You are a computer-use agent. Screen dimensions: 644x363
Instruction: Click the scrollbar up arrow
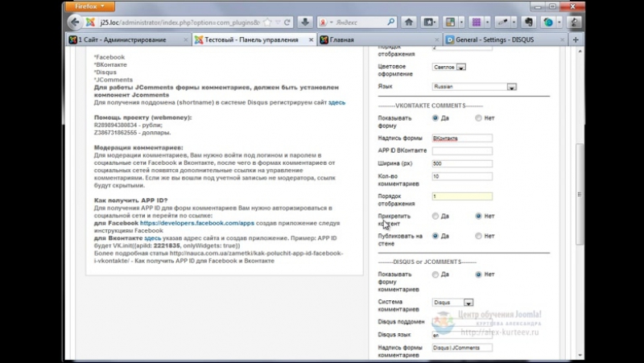(580, 51)
